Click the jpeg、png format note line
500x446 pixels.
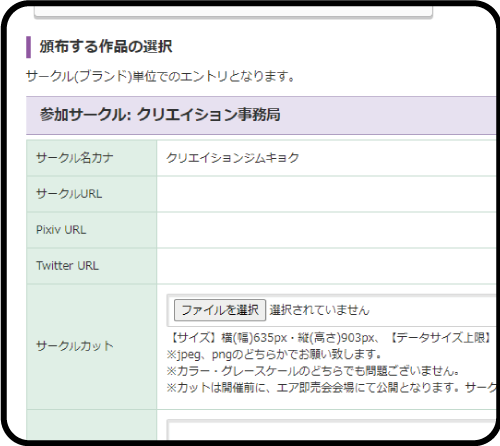274,354
